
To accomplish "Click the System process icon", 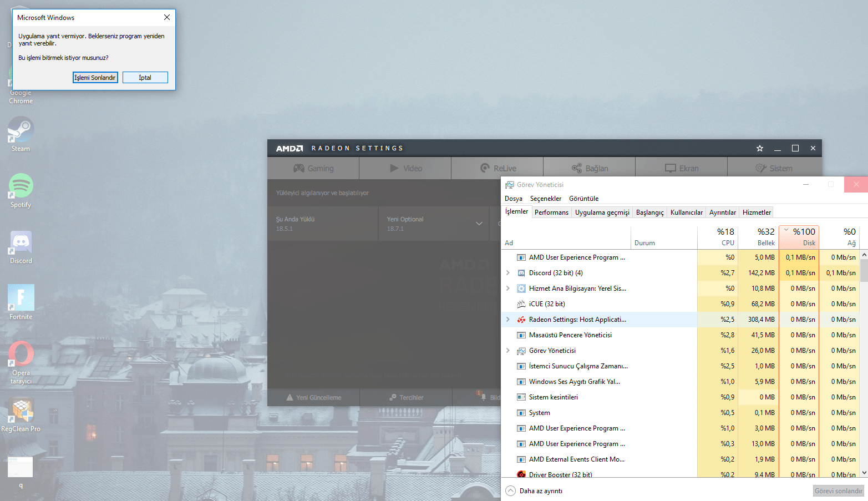I will (521, 413).
